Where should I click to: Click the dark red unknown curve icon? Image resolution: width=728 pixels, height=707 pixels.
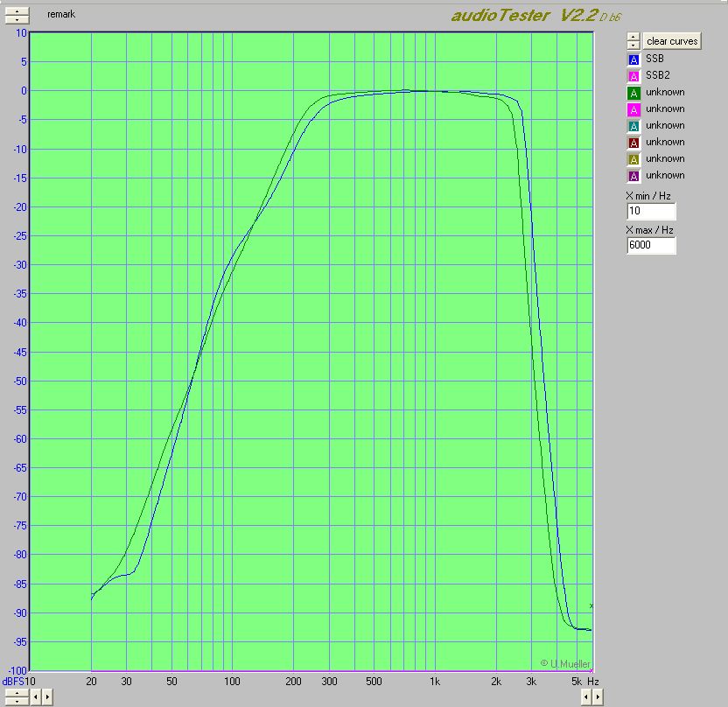pyautogui.click(x=634, y=143)
